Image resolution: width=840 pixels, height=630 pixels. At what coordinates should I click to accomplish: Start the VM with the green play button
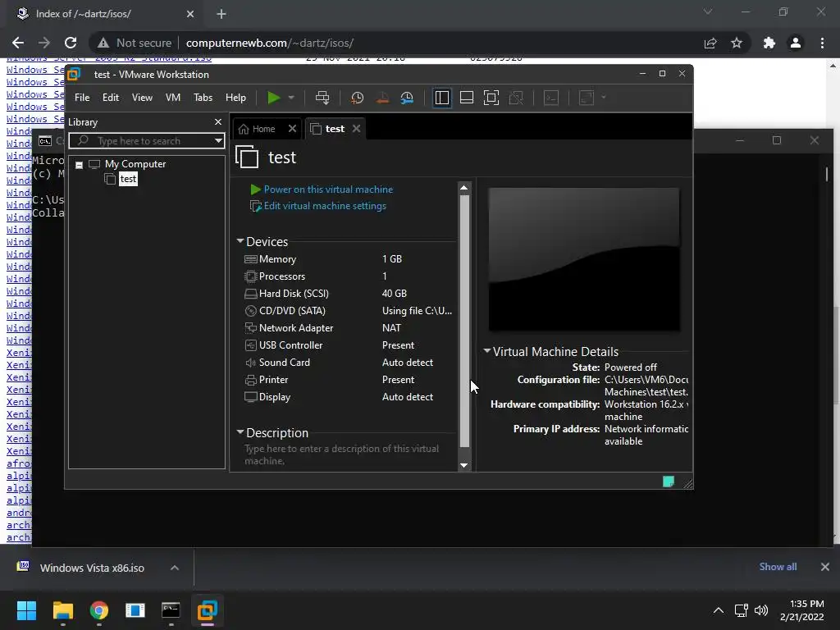tap(274, 98)
